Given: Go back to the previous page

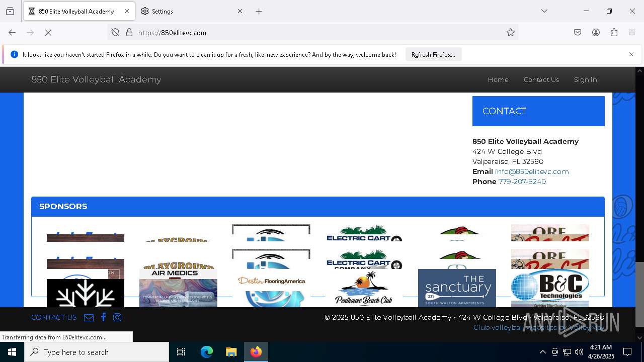Looking at the screenshot, I should pyautogui.click(x=12, y=33).
